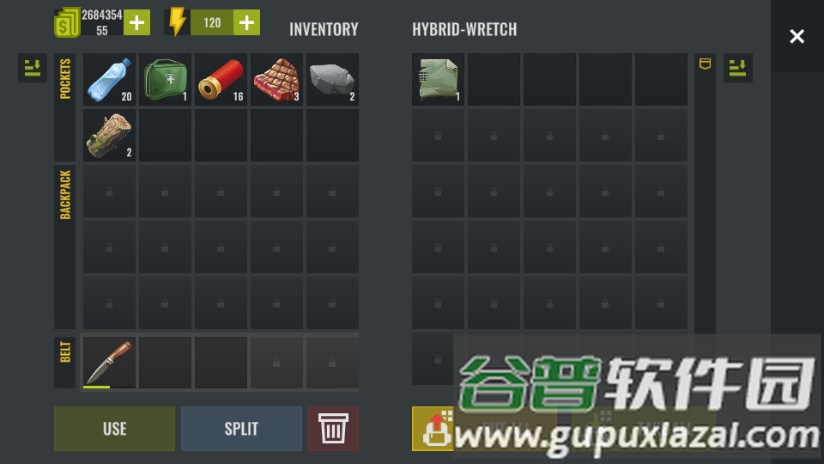Select the raw meat item

click(x=276, y=79)
